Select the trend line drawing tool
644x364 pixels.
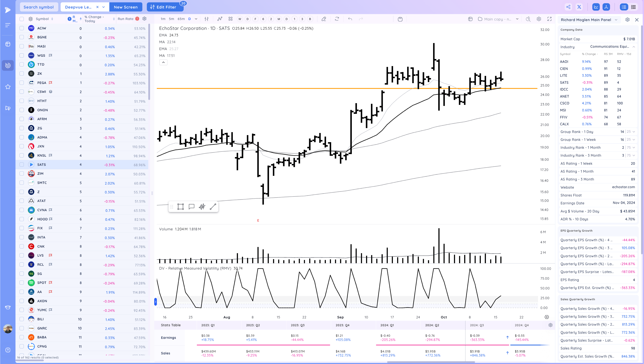pos(213,207)
